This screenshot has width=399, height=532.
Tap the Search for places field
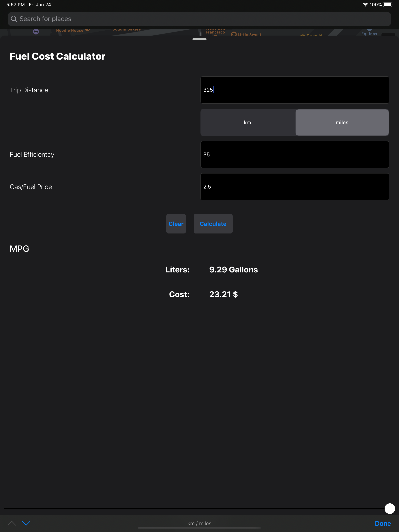tap(199, 19)
